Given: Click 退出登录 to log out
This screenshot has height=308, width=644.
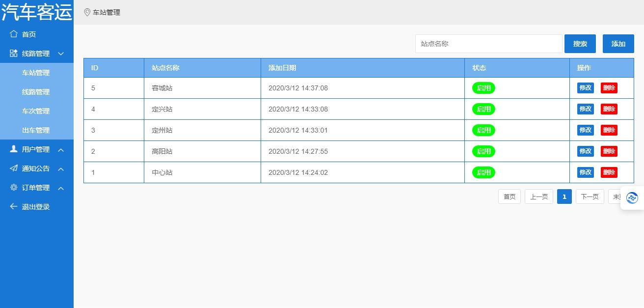Looking at the screenshot, I should (37, 206).
